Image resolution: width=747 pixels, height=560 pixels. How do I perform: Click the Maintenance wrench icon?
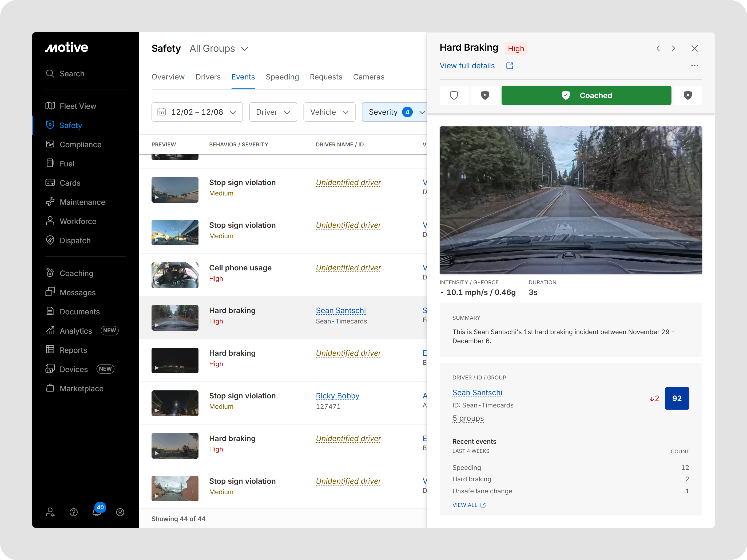50,202
